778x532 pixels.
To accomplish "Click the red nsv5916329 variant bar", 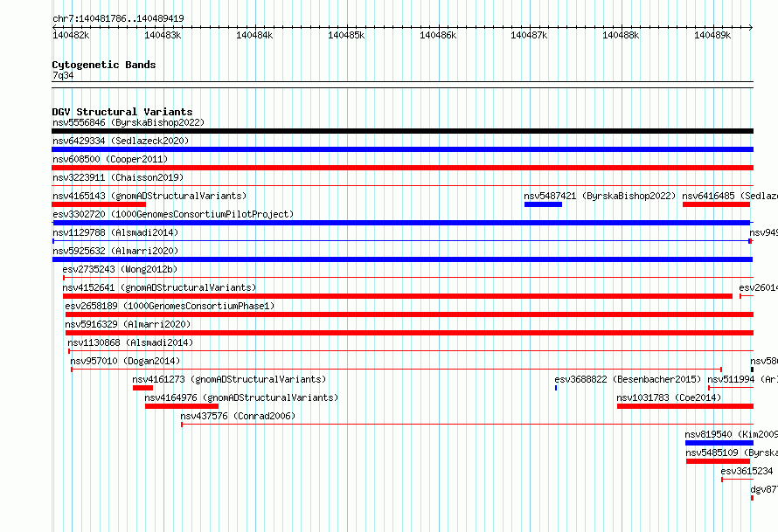I will coord(409,333).
